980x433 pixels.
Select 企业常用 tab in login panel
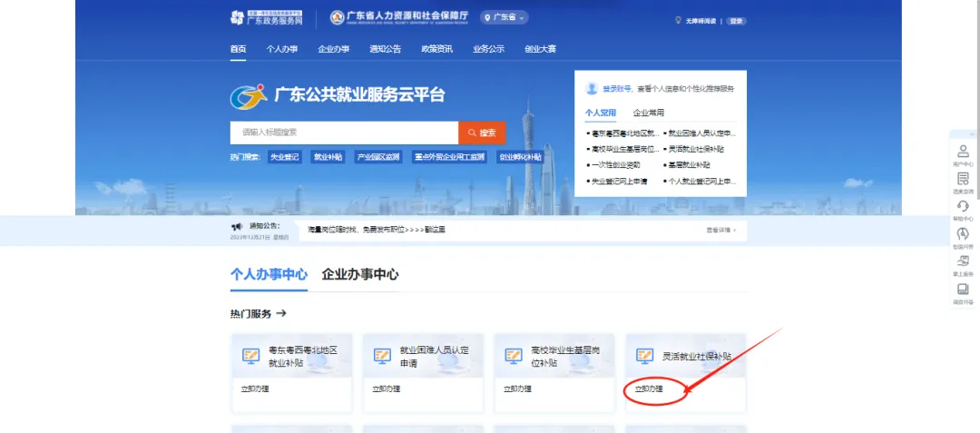pos(648,113)
